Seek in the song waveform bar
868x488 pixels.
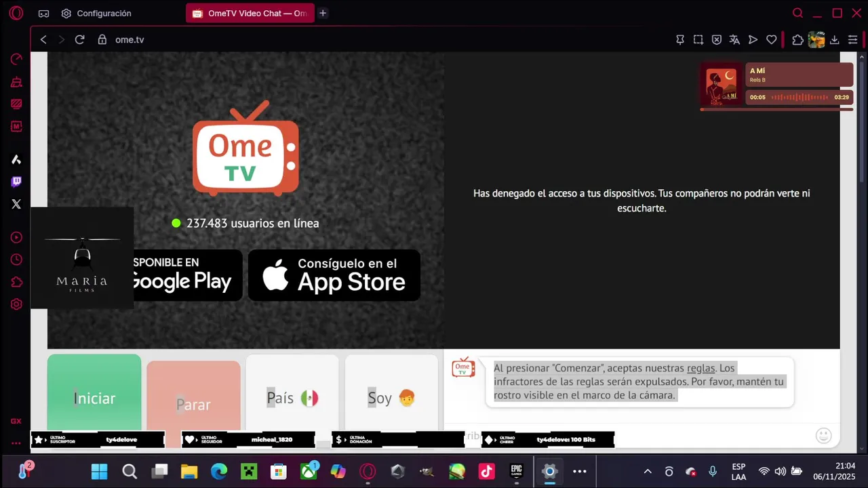coord(800,97)
